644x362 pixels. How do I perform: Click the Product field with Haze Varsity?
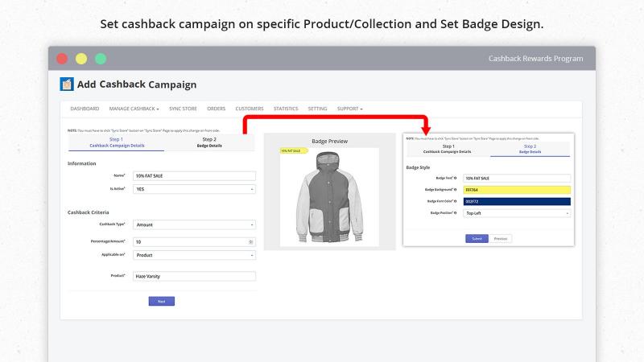[x=194, y=276]
